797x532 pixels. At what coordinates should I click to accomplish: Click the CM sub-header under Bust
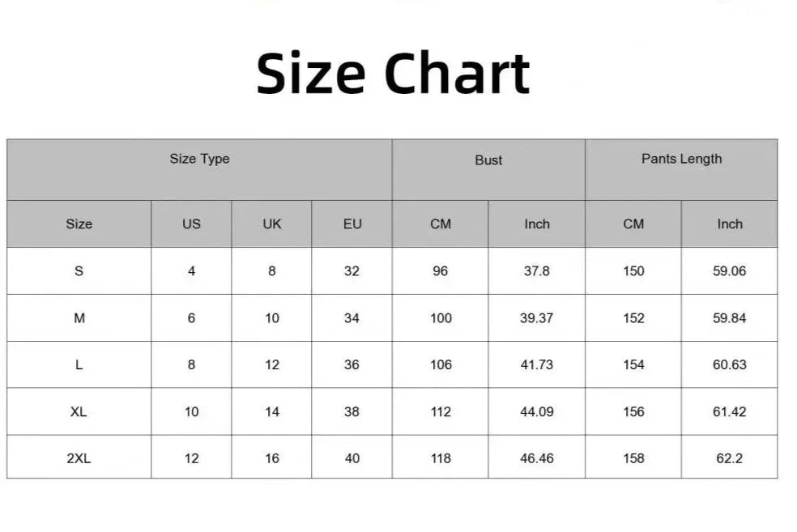point(441,224)
